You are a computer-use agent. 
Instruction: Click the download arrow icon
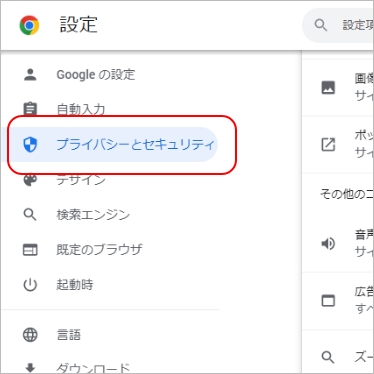tap(30, 368)
